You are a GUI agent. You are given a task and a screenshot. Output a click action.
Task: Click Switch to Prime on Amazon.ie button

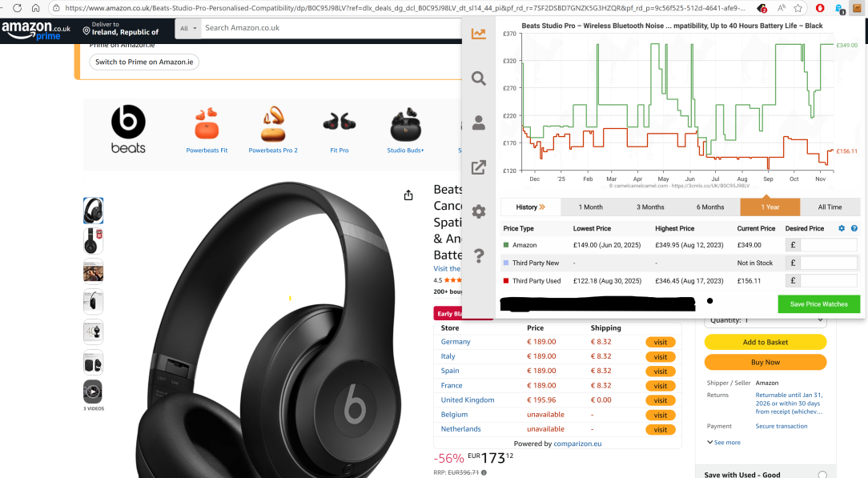[x=144, y=62]
